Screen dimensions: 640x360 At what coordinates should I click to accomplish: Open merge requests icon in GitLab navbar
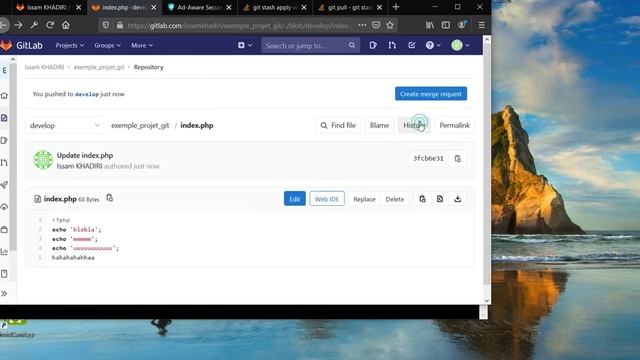point(392,45)
